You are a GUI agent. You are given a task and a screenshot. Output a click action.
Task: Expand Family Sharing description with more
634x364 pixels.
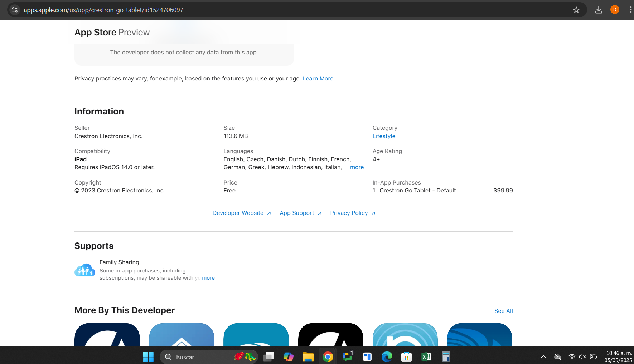[208, 278]
